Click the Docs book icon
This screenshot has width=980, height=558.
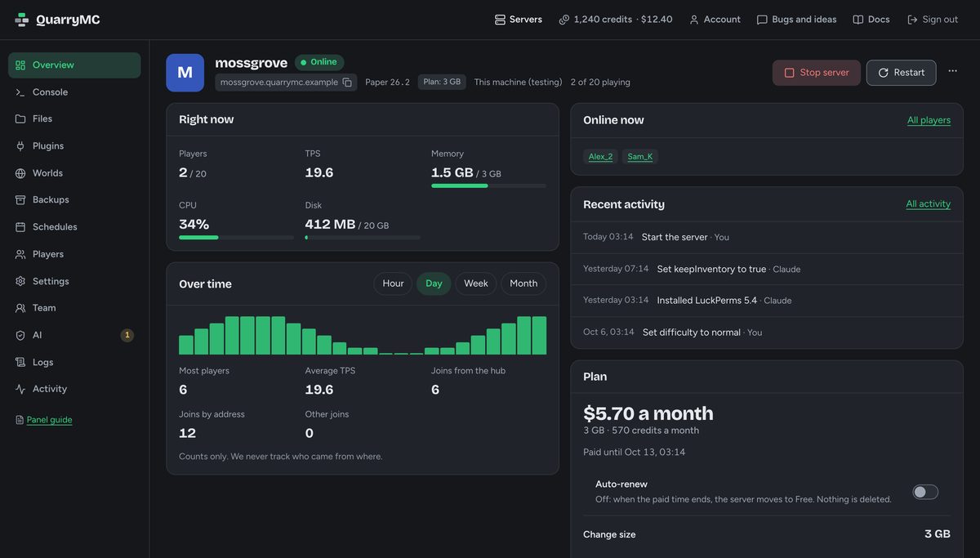[858, 20]
